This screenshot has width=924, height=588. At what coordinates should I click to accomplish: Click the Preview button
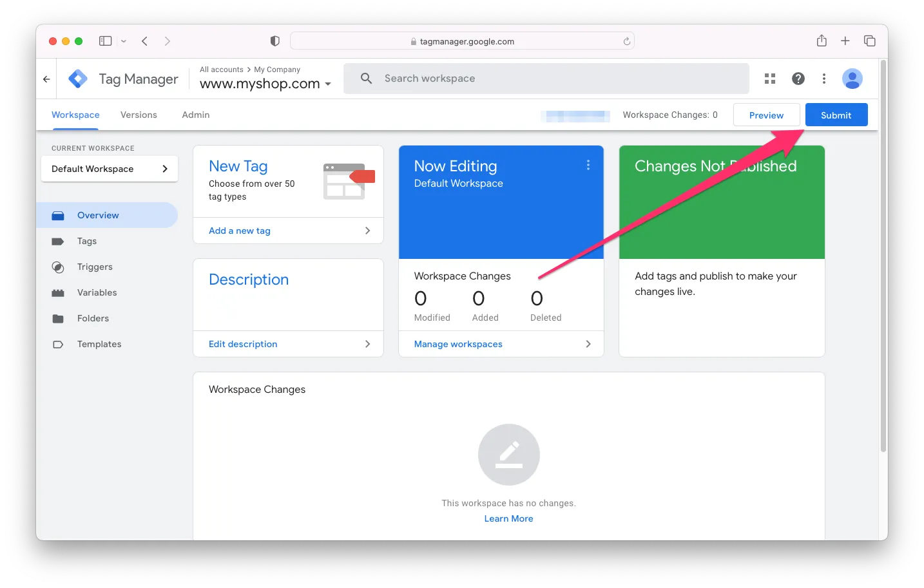(766, 115)
